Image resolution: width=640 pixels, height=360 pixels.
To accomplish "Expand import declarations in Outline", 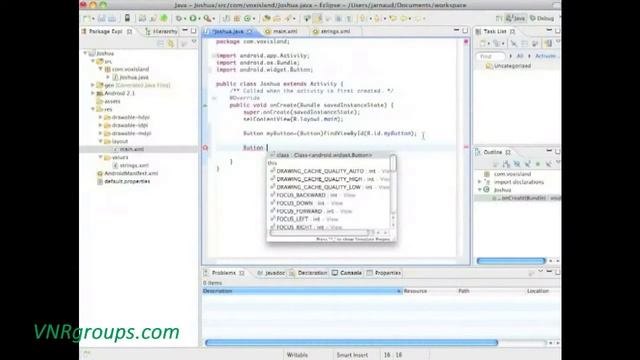I will (x=480, y=182).
